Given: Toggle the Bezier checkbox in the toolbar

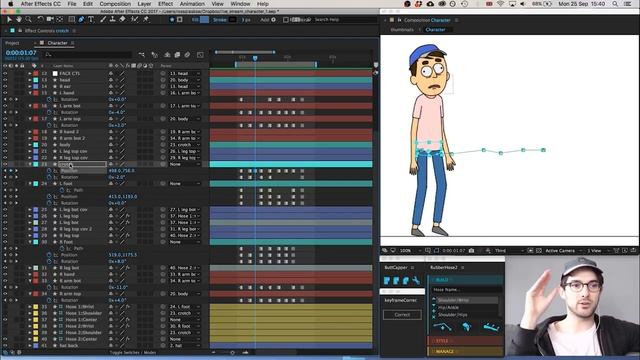Looking at the screenshot, I should [286, 20].
